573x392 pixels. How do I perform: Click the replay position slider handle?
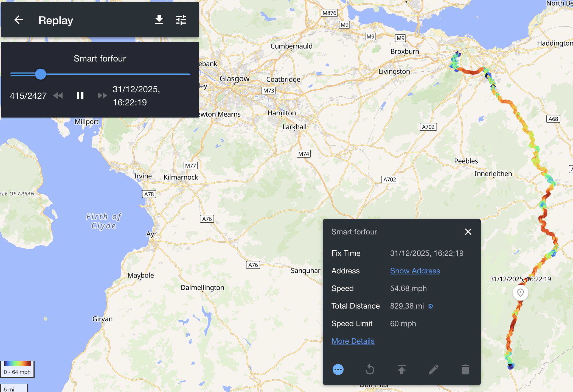coord(41,74)
